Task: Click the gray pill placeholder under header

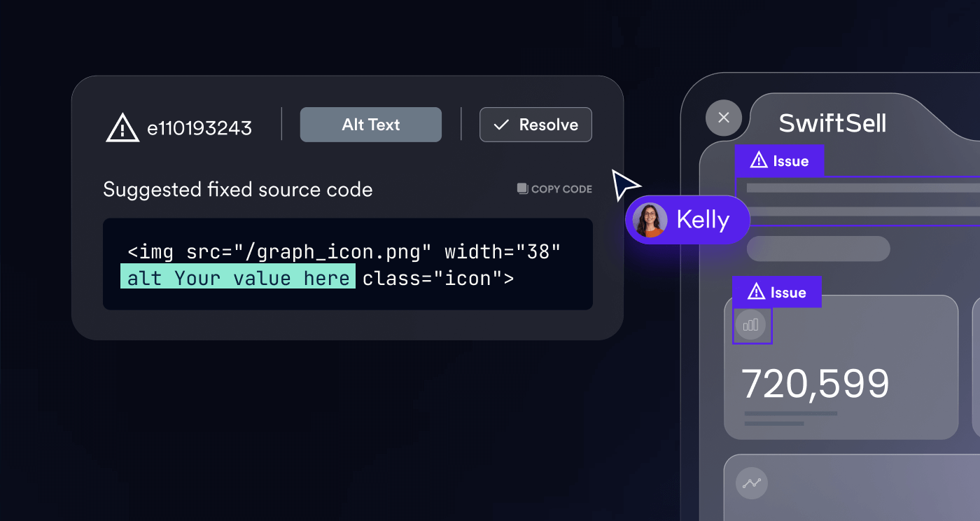Action: tap(818, 249)
